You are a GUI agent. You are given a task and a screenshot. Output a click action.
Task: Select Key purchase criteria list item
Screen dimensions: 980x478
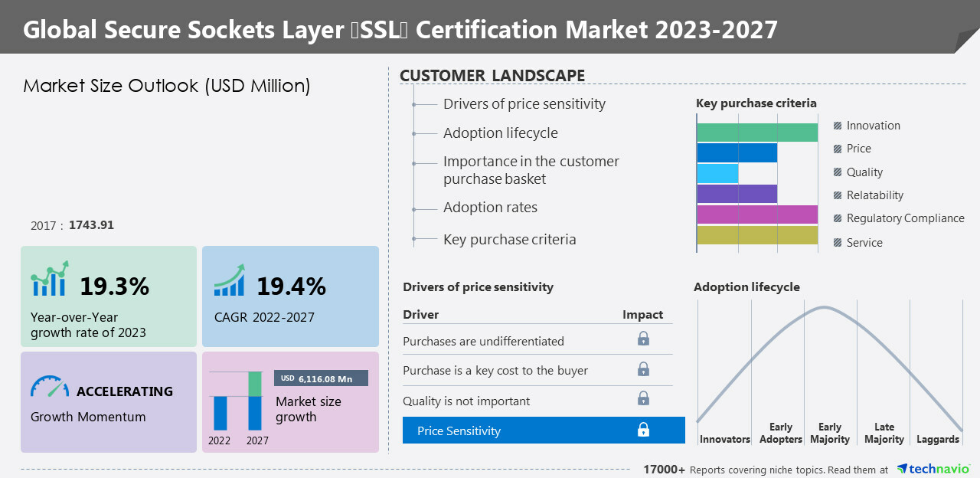click(509, 240)
